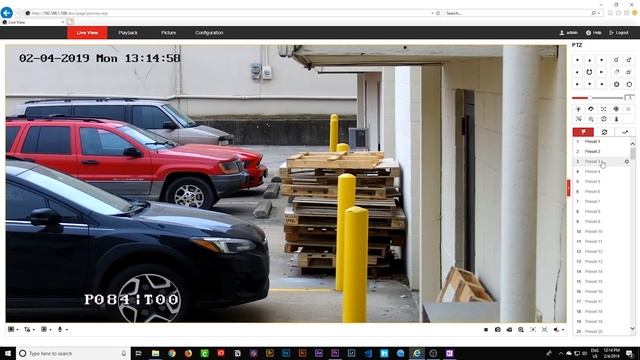Click the taskbar search box
Viewport: 640px width, 360px height.
pyautogui.click(x=73, y=353)
